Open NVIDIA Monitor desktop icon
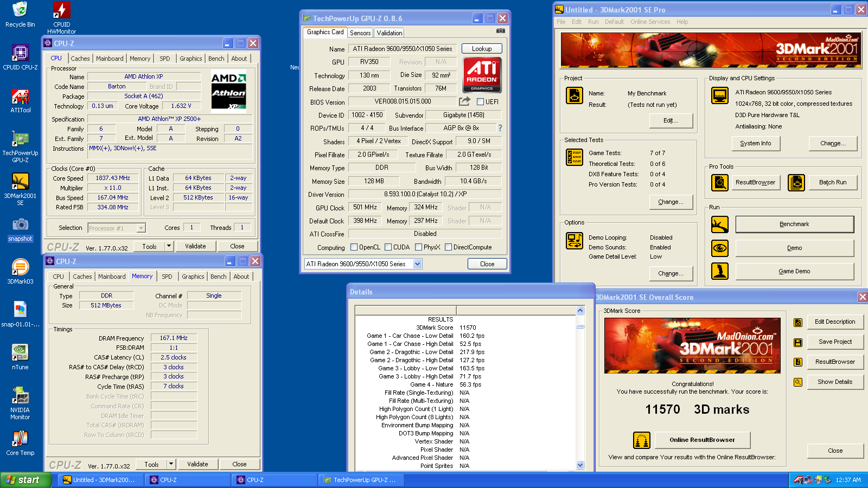Image resolution: width=868 pixels, height=488 pixels. point(20,403)
